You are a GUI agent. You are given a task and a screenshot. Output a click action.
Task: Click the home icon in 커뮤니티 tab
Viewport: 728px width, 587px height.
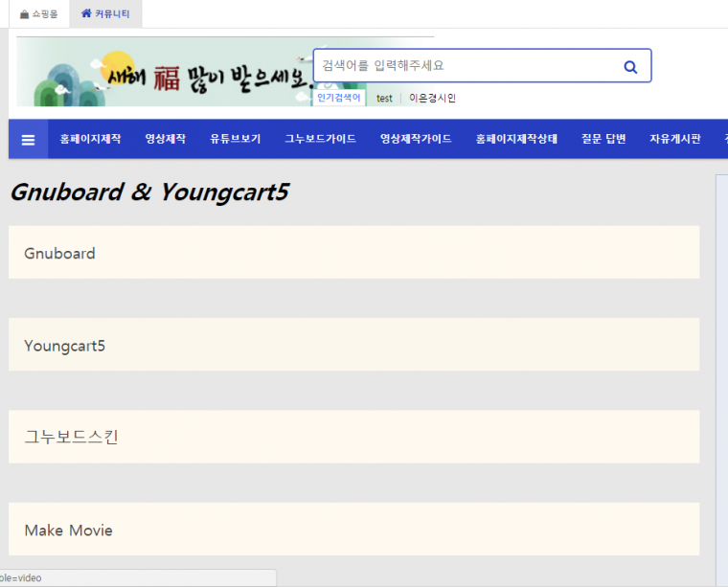tap(86, 13)
